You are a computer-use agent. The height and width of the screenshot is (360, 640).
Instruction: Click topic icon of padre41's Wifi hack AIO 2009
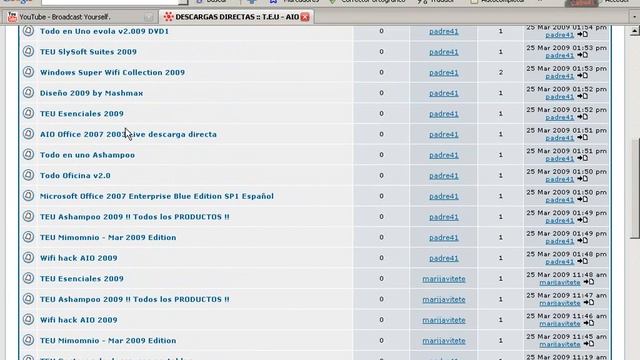tap(28, 258)
